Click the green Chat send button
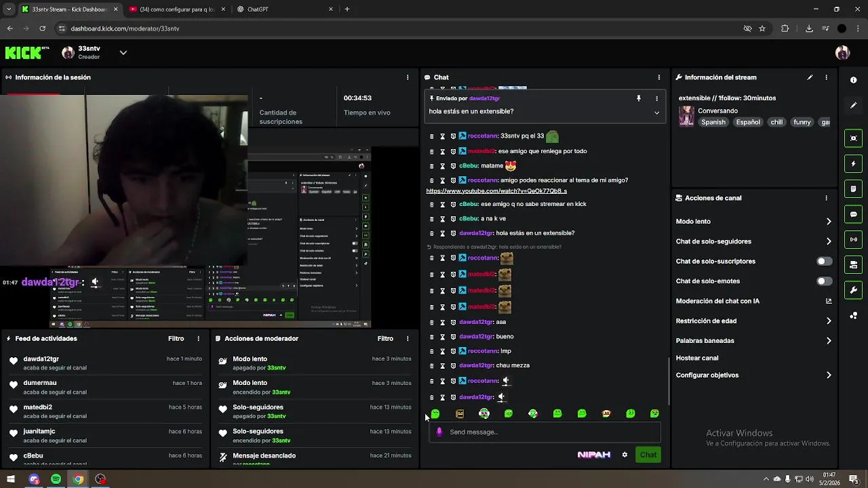This screenshot has width=868, height=488. 648,455
